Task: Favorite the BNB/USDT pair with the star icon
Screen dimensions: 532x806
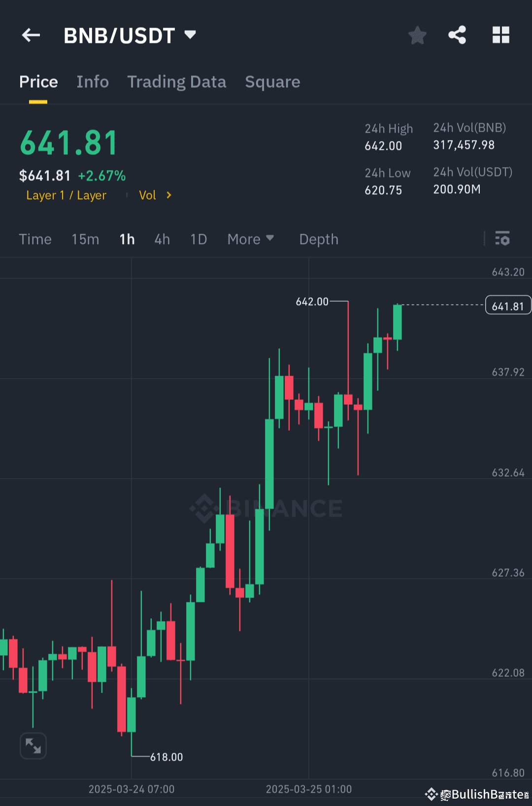Action: 417,35
